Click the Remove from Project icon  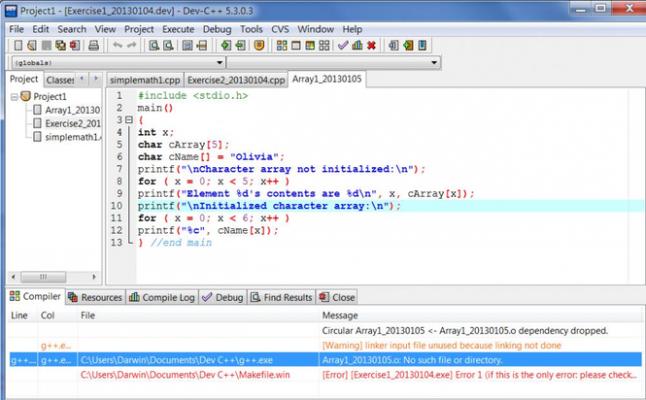[x=240, y=45]
